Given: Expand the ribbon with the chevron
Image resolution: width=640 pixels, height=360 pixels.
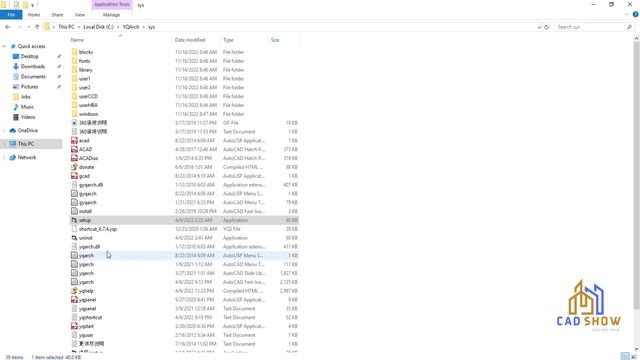Looking at the screenshot, I should coord(627,14).
